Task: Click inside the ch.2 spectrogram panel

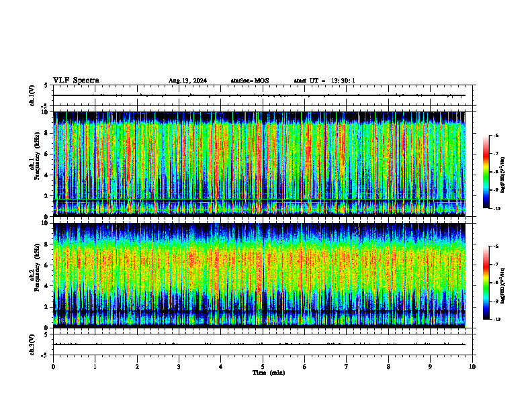Action: click(x=259, y=275)
